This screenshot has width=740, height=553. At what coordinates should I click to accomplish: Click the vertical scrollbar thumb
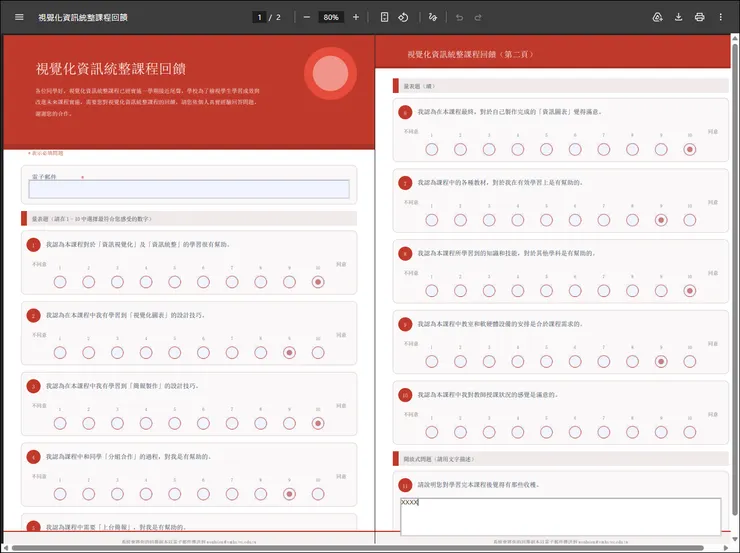(x=735, y=277)
